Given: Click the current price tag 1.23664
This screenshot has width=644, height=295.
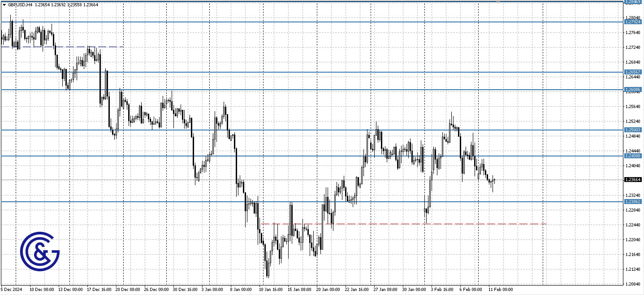Looking at the screenshot, I should click(x=632, y=179).
